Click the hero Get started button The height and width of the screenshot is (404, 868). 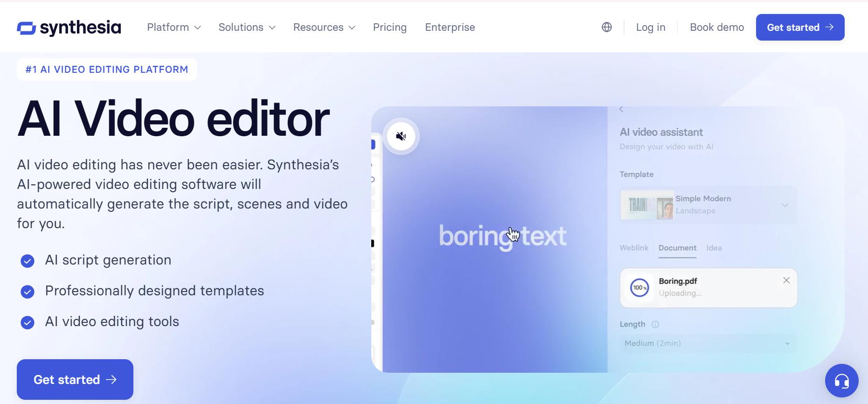[x=75, y=379]
